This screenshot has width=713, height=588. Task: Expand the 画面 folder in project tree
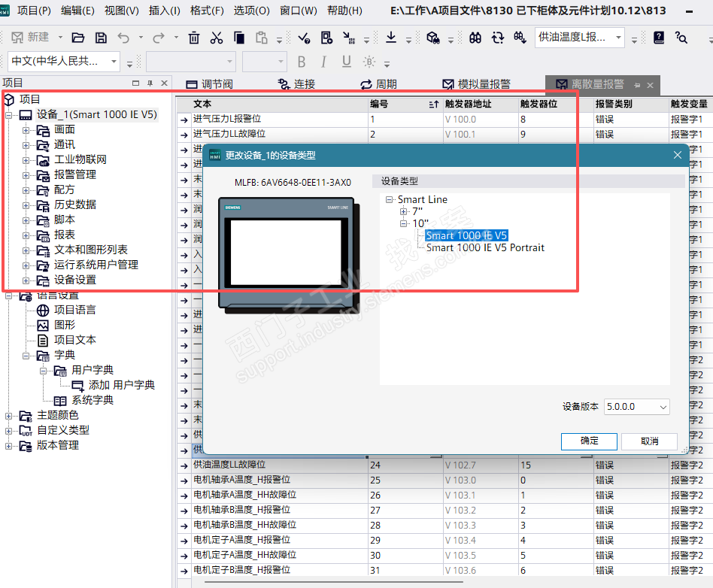pos(26,131)
